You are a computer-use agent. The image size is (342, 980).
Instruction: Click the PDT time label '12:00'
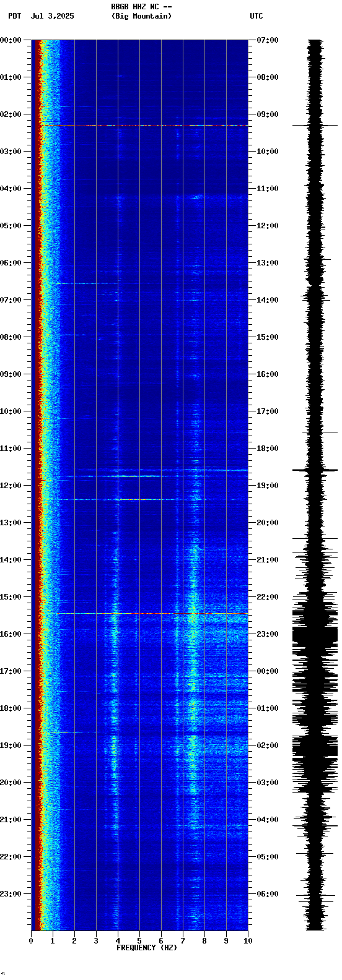click(11, 486)
